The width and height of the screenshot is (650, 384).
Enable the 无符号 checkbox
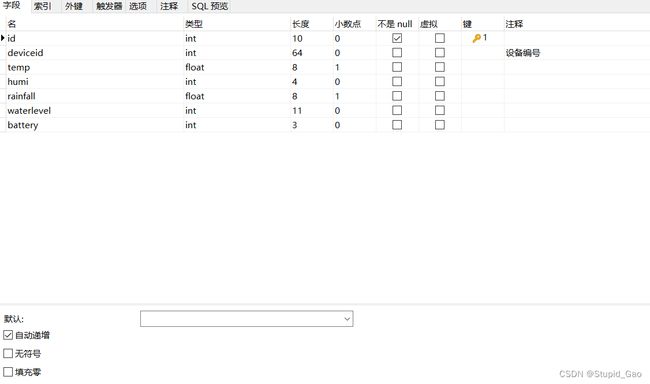[8, 353]
